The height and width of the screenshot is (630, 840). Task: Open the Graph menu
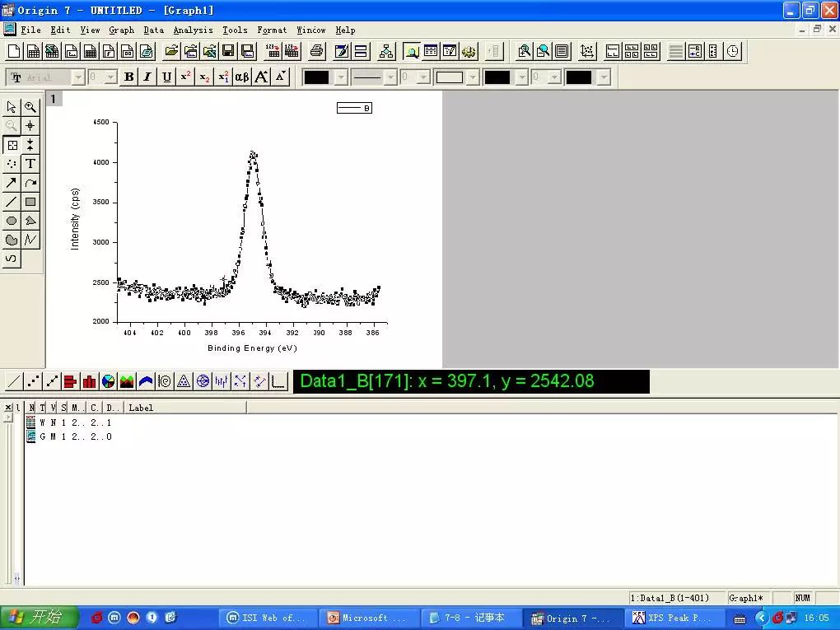122,30
